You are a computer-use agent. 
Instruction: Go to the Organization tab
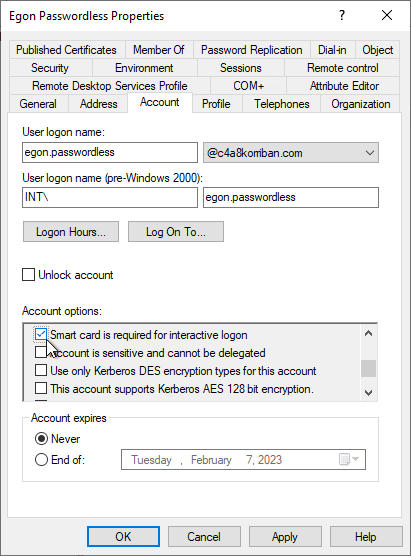[361, 104]
